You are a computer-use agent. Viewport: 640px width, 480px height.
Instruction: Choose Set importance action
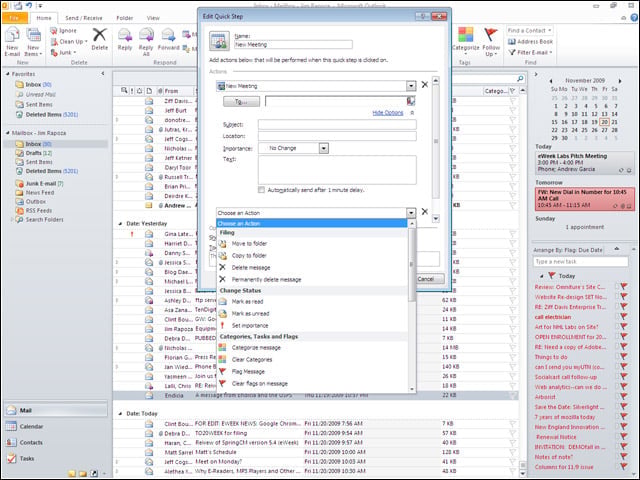(312, 326)
